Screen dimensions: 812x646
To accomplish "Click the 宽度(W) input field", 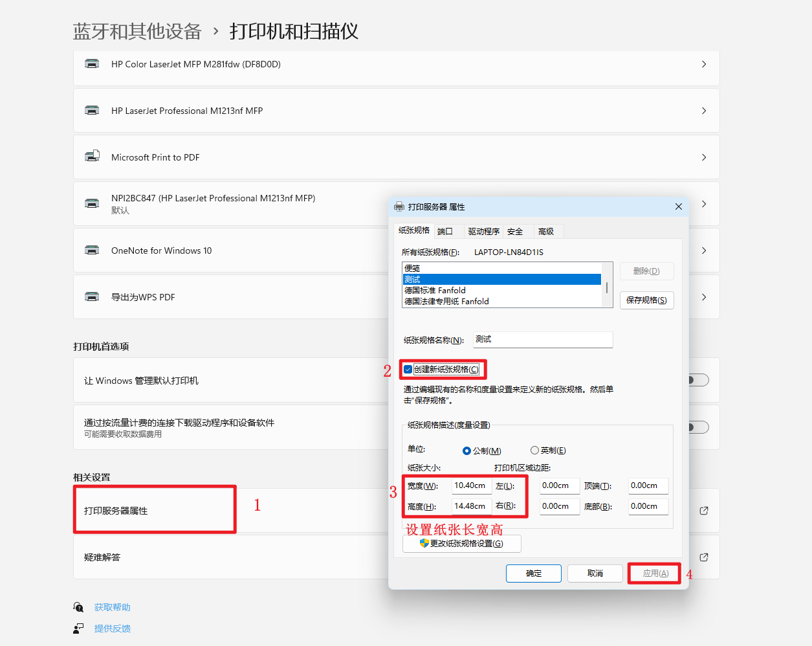I will pyautogui.click(x=471, y=485).
